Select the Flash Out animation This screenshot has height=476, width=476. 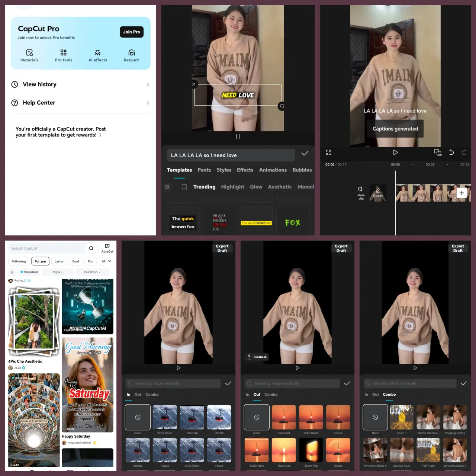tap(284, 453)
